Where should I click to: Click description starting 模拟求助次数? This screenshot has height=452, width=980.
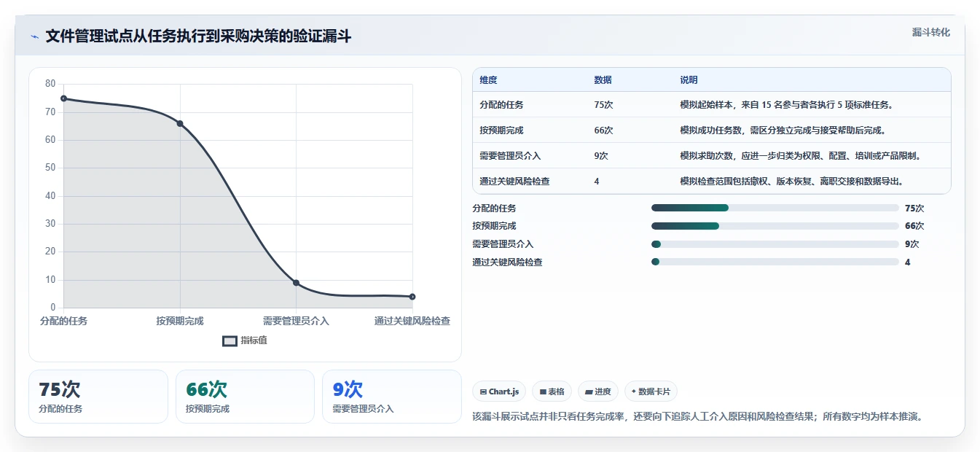(x=800, y=156)
